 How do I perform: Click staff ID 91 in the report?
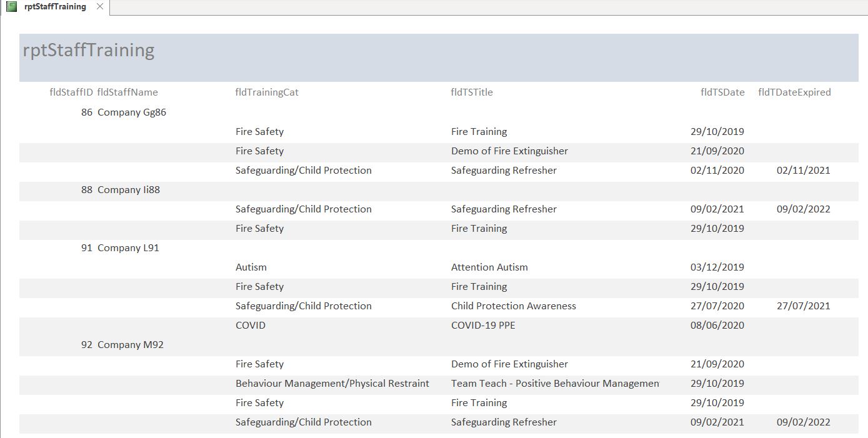87,248
